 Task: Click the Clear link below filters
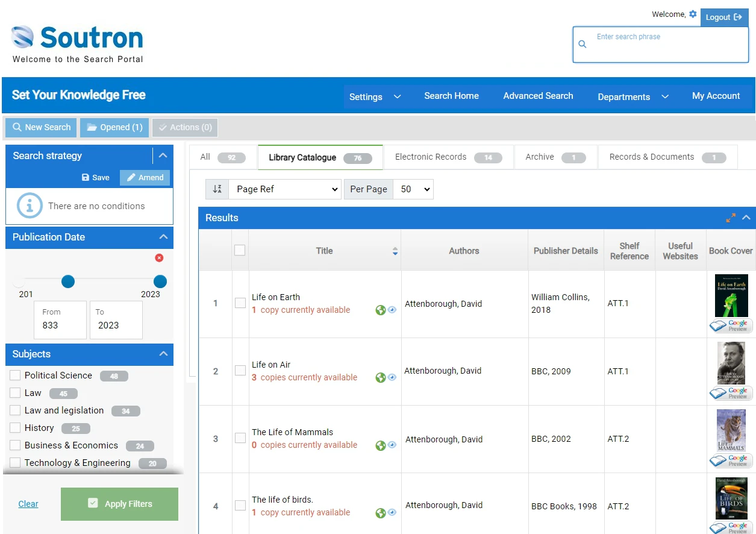(x=28, y=504)
